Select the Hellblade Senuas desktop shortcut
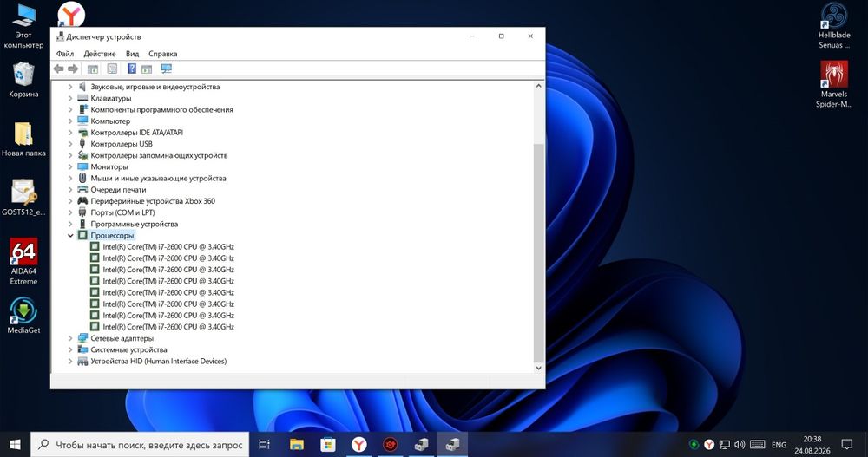This screenshot has width=868, height=457. (x=833, y=26)
